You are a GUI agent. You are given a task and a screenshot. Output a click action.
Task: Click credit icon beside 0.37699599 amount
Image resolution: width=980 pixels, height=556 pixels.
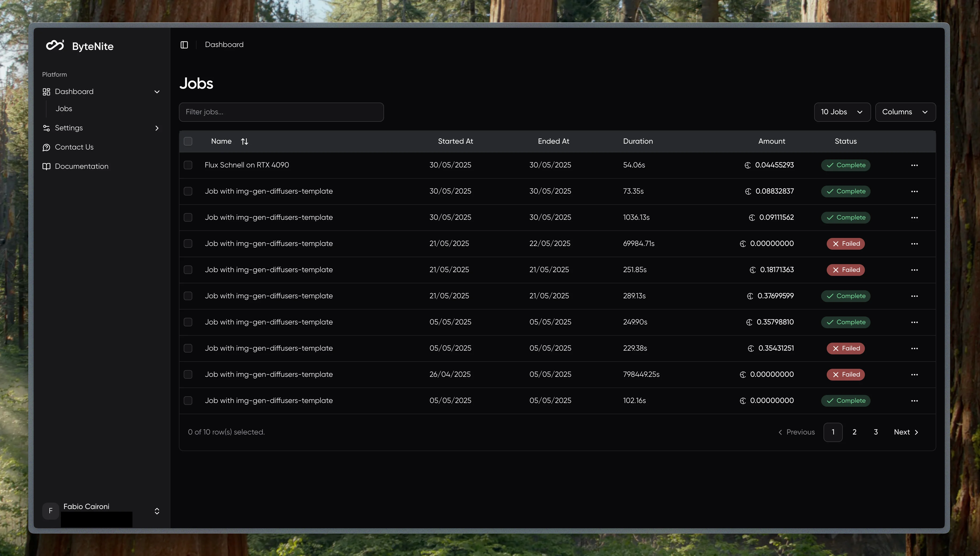(750, 296)
